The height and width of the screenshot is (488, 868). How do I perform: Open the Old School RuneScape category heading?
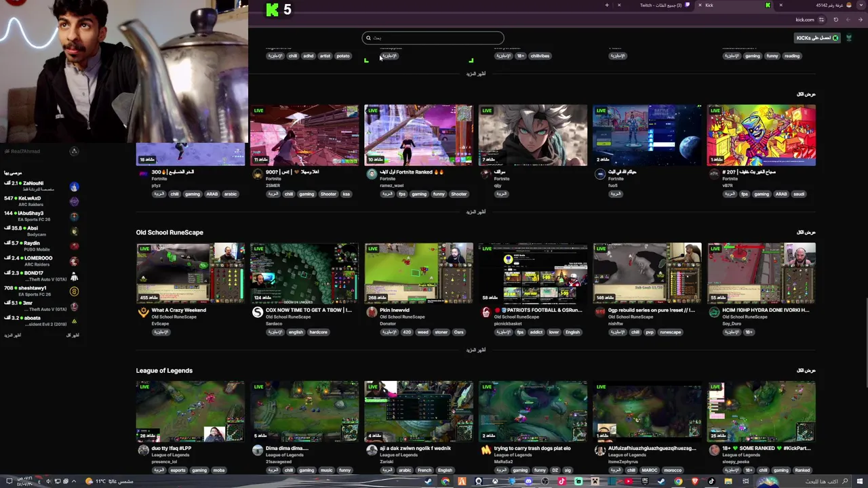click(170, 232)
